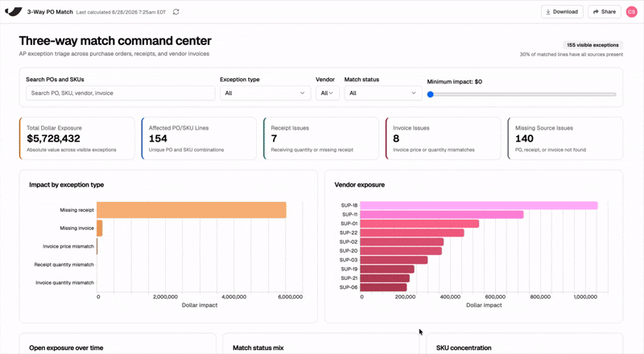Image resolution: width=644 pixels, height=354 pixels.
Task: Click the Missing invoice bar in chart
Action: coord(99,228)
